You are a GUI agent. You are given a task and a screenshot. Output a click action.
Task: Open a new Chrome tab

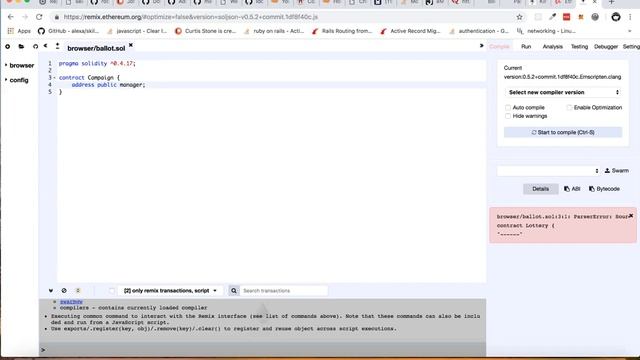tap(611, 2)
